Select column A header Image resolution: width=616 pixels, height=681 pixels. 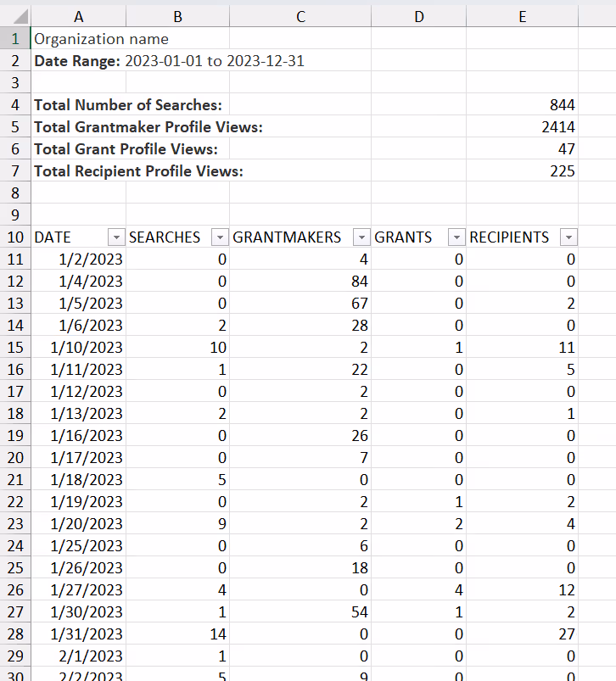tap(79, 16)
